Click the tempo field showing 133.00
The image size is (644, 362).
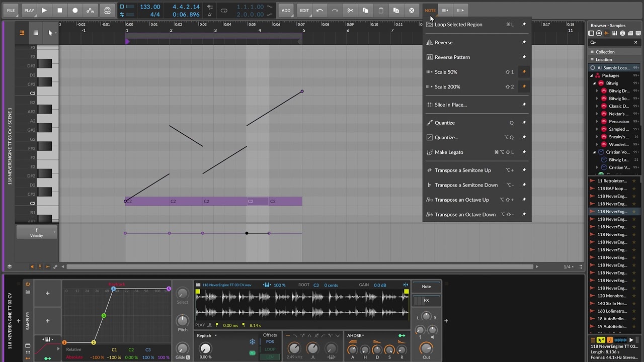[150, 7]
